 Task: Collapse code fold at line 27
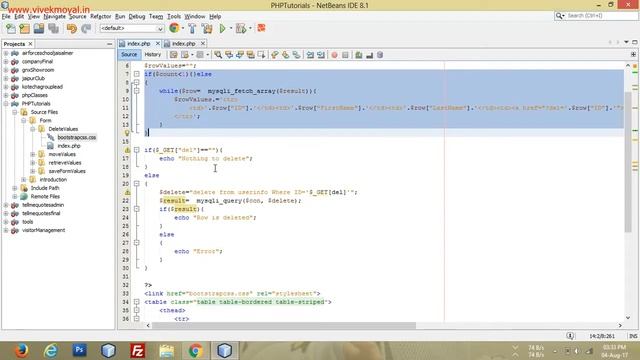click(137, 243)
